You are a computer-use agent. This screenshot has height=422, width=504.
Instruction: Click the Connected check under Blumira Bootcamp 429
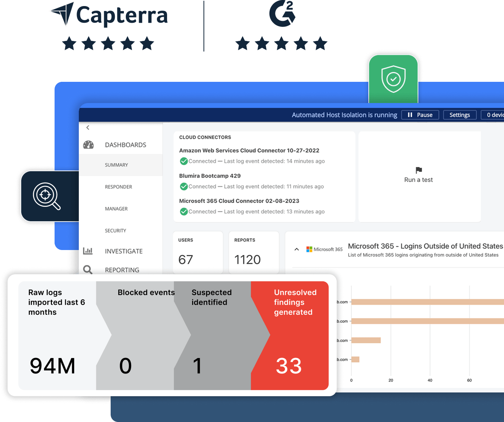(183, 186)
